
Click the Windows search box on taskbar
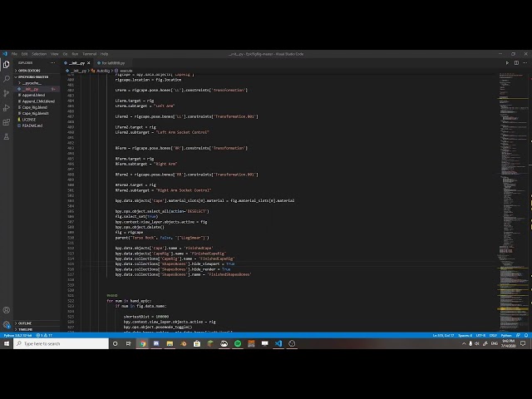point(61,343)
